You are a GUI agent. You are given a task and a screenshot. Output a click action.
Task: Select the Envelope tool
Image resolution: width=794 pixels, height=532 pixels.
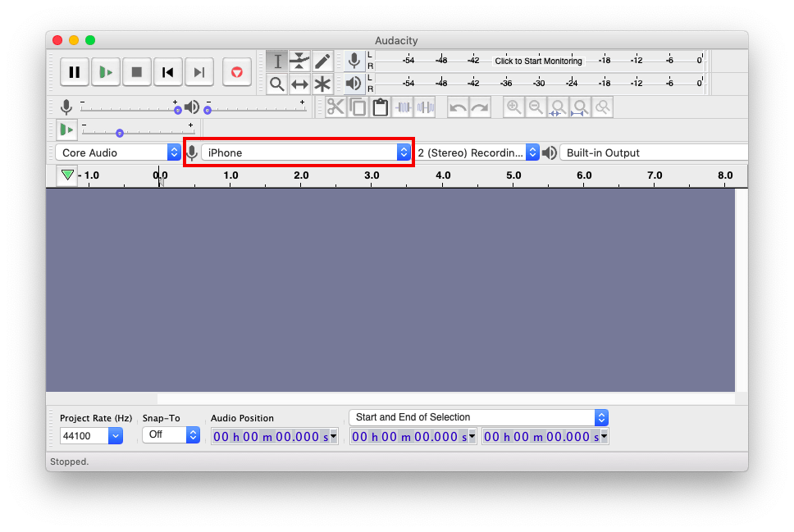(299, 61)
